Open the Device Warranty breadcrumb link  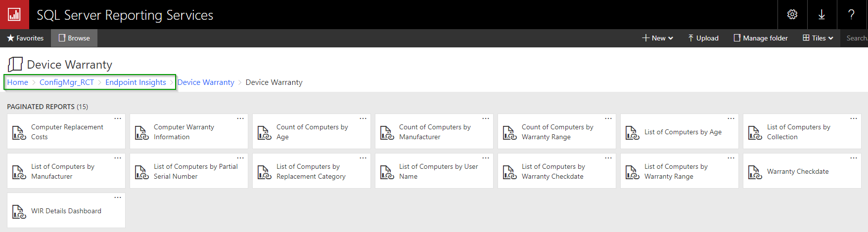coord(206,82)
